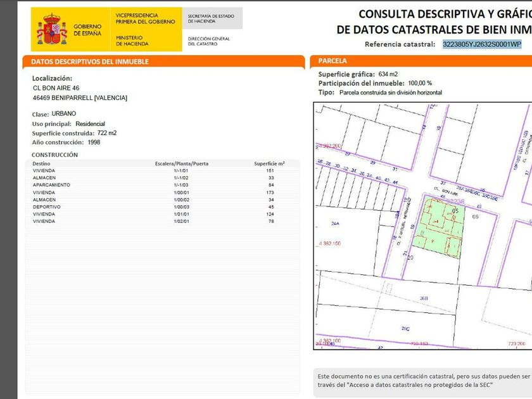This screenshot has height=399, width=532.
Task: Click the Uso principal value Residencial
Action: [90, 124]
